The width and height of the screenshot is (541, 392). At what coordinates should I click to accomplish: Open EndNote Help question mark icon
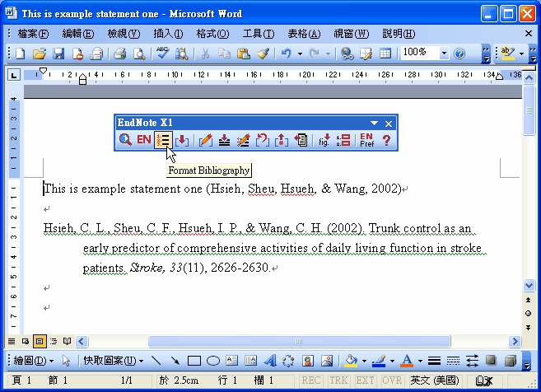pyautogui.click(x=386, y=140)
